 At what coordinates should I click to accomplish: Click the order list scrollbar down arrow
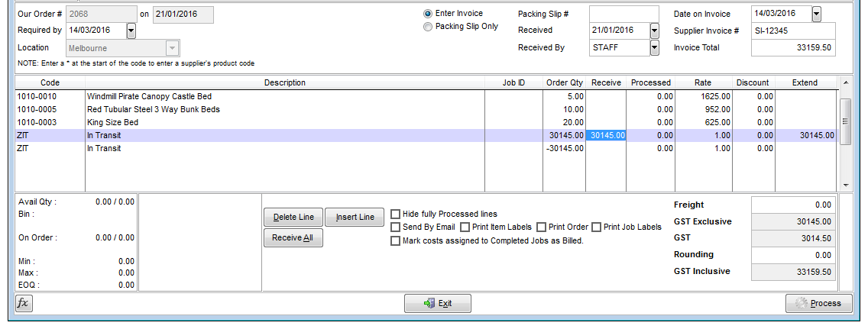click(845, 185)
